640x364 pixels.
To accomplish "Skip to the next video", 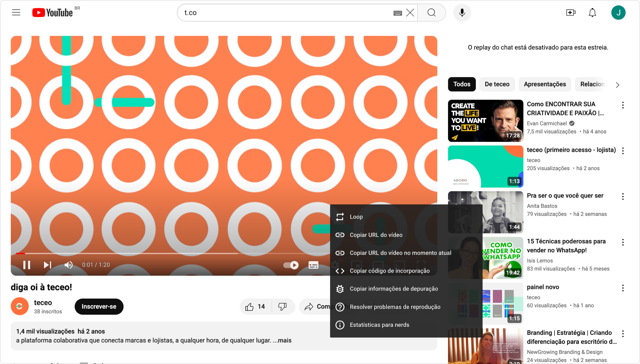I will click(47, 265).
